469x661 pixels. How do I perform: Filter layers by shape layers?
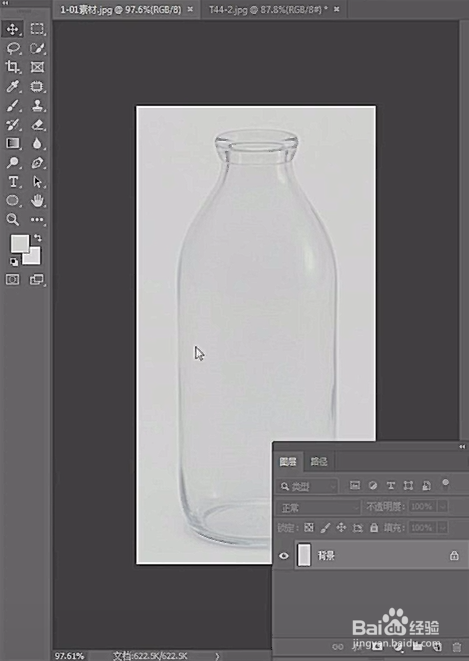(x=408, y=486)
